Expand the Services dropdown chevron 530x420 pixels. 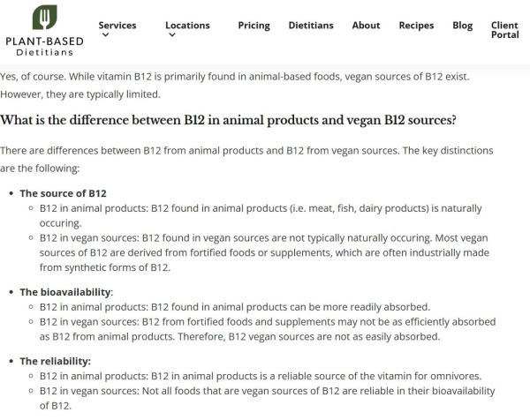(x=105, y=34)
